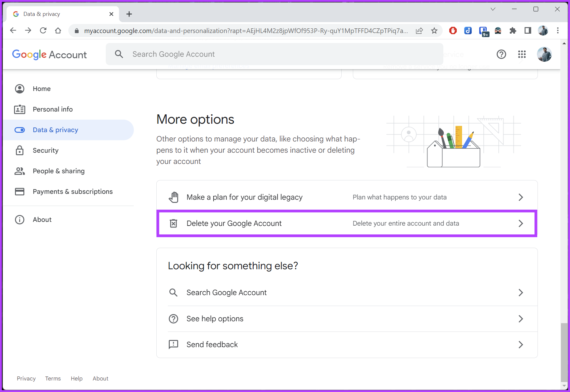
Task: Open the Chrome profile avatar in toolbar
Action: coord(543,31)
